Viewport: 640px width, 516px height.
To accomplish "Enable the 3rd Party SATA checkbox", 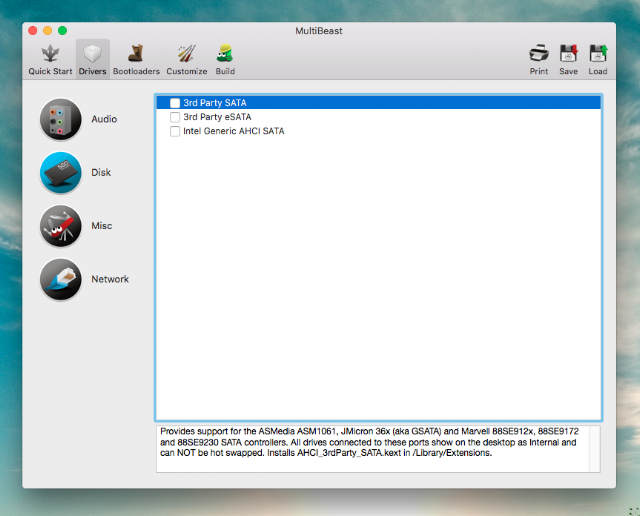I will [x=175, y=103].
